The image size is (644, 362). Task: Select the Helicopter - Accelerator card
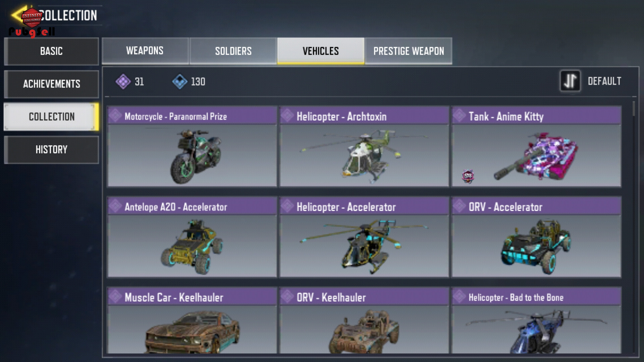pyautogui.click(x=364, y=237)
